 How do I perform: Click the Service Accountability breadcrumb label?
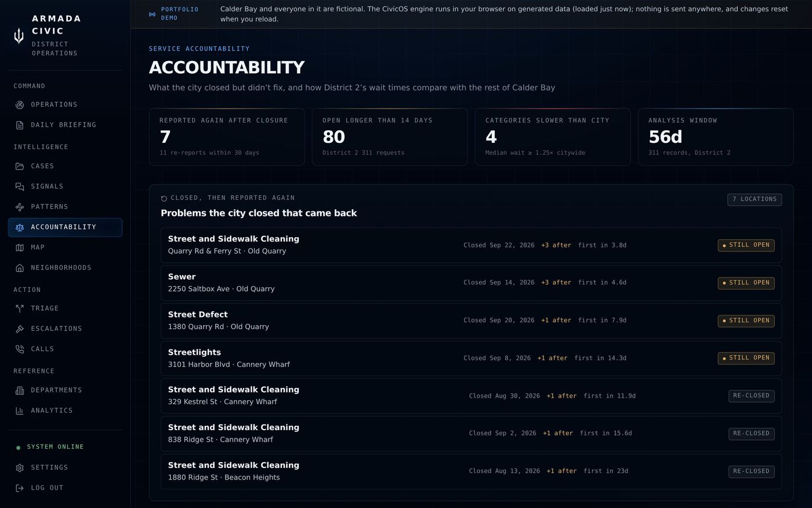click(199, 49)
